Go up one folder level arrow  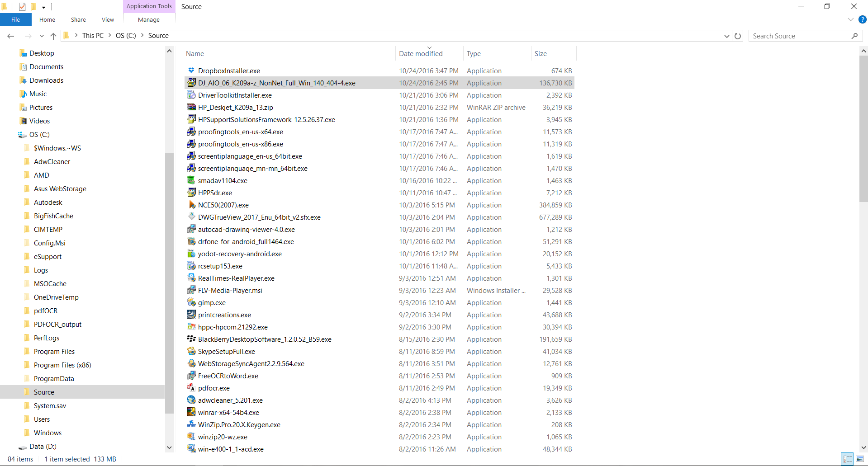(x=53, y=36)
